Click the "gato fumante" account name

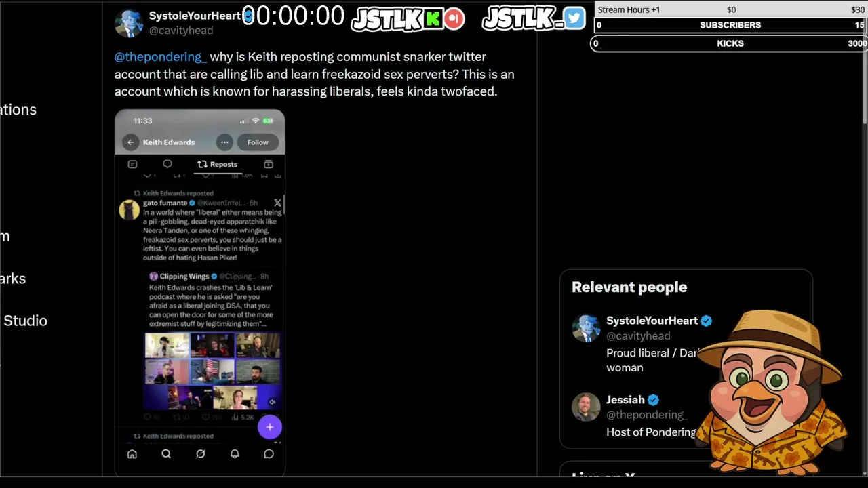pos(165,203)
